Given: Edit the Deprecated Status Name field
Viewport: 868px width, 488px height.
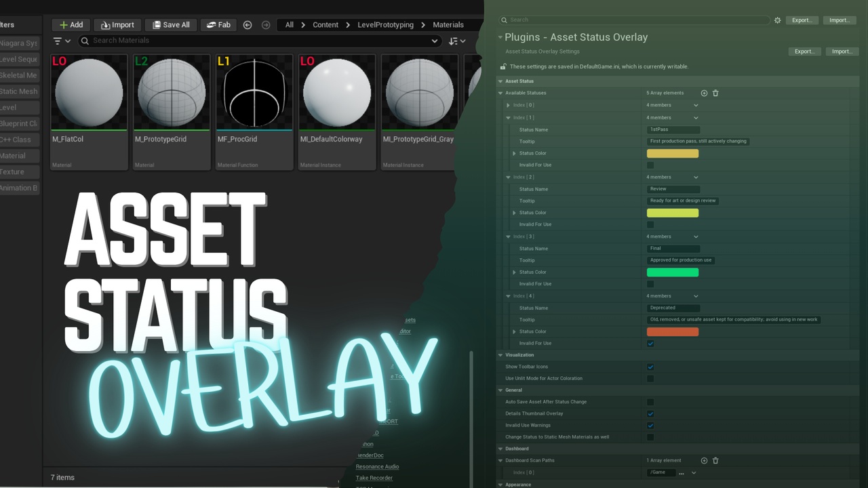Looking at the screenshot, I should (674, 308).
